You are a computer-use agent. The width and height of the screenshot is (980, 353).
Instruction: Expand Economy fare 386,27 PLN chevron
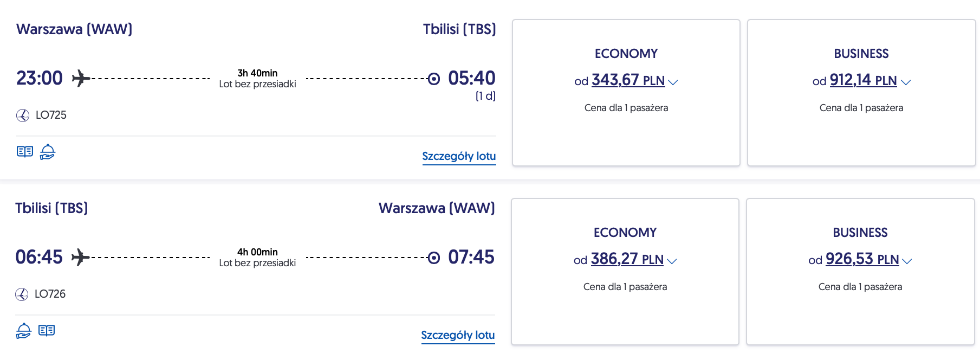pos(672,261)
